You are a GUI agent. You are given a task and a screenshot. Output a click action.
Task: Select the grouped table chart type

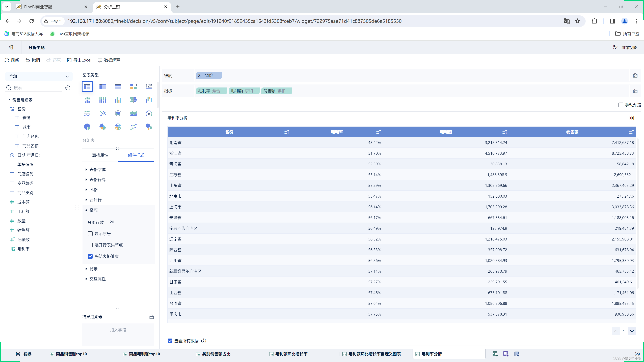(x=87, y=86)
